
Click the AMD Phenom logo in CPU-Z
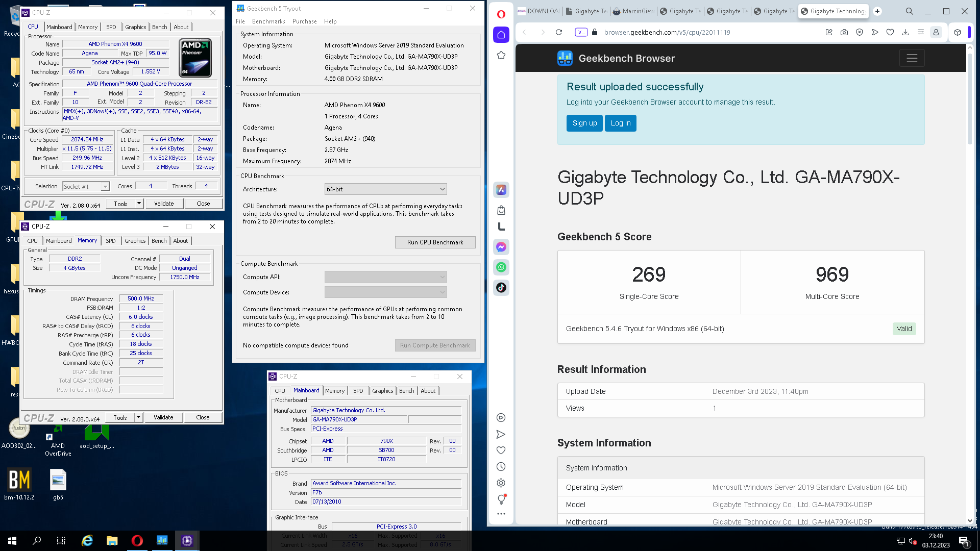[195, 58]
